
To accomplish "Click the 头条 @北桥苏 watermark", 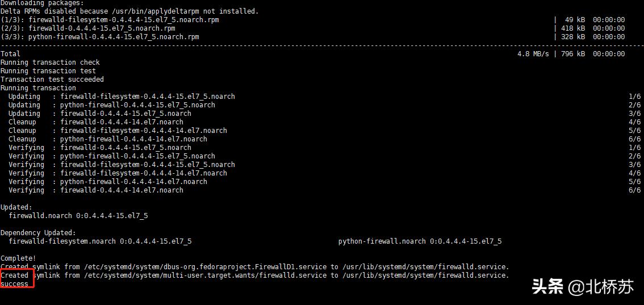I will pyautogui.click(x=582, y=287).
